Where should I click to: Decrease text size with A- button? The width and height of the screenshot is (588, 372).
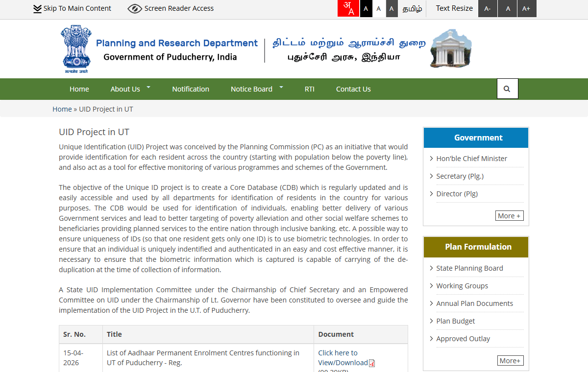pyautogui.click(x=488, y=8)
